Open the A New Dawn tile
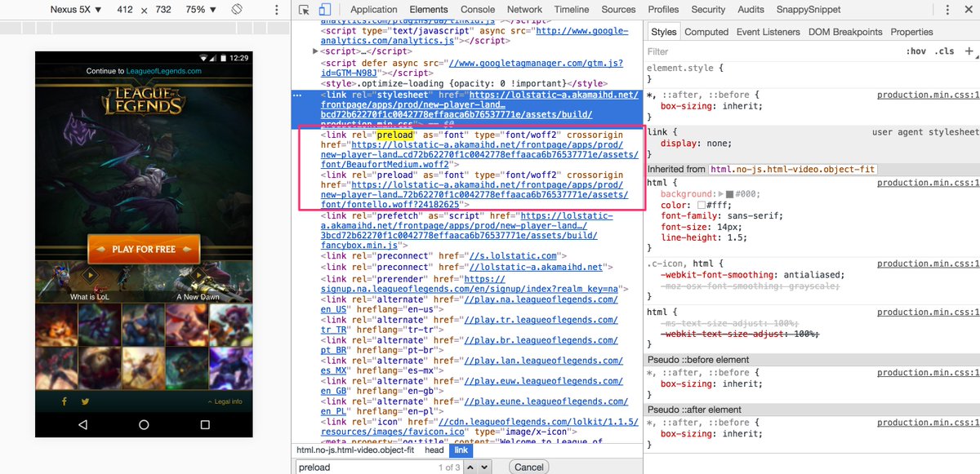Image resolution: width=980 pixels, height=474 pixels. [x=198, y=282]
